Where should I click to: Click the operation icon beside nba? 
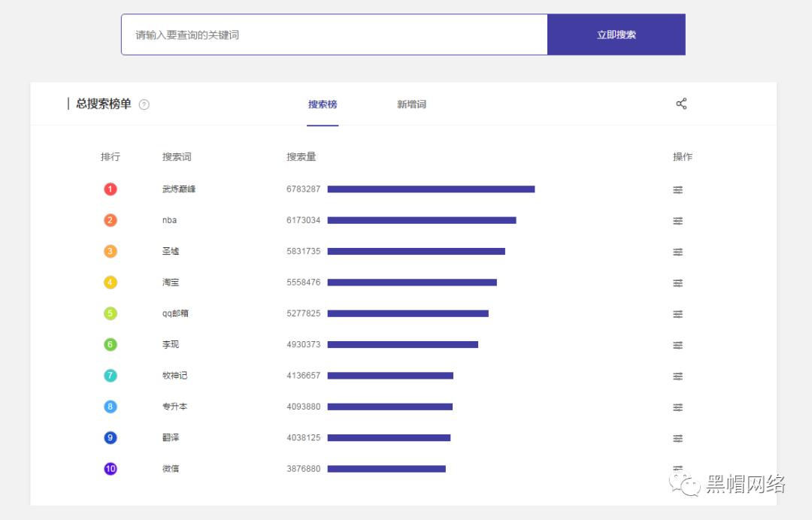678,220
